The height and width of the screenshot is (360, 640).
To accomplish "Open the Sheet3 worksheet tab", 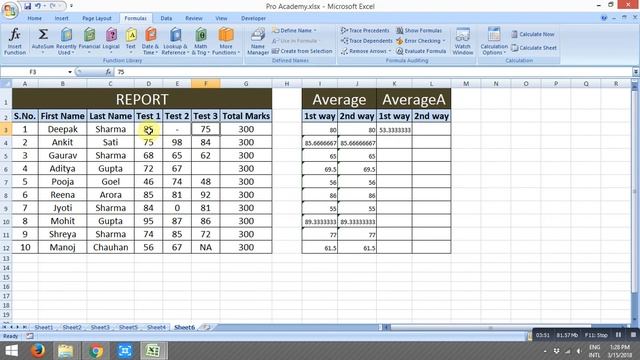I will click(x=100, y=327).
